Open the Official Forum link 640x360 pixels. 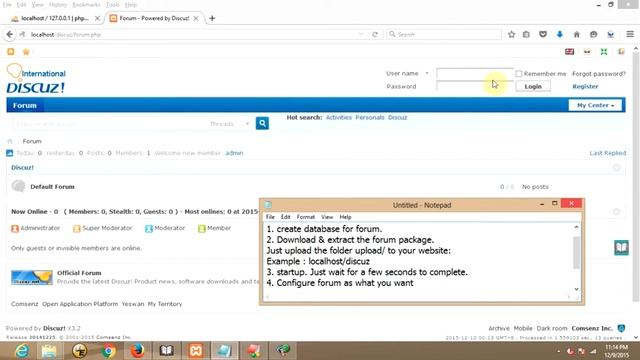[79, 273]
